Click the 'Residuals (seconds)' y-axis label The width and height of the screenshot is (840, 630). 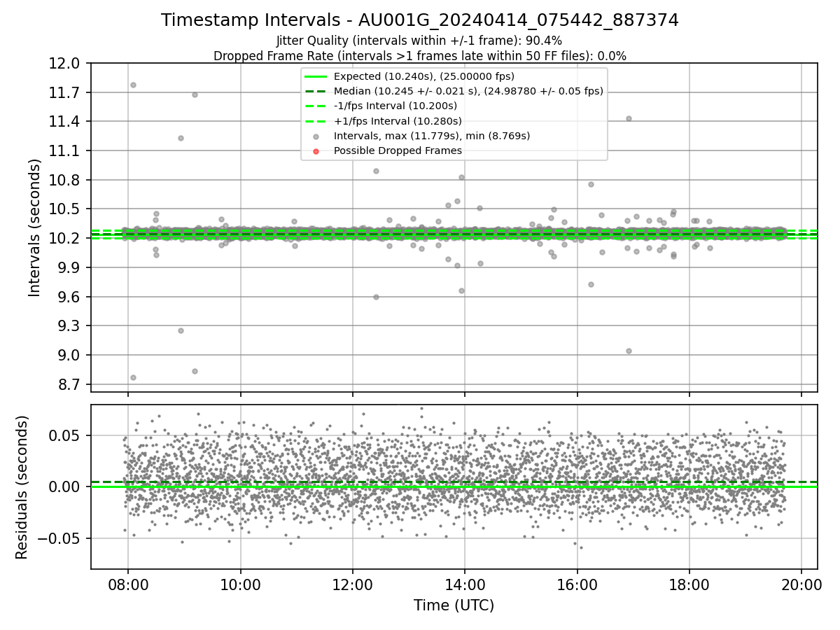point(22,487)
